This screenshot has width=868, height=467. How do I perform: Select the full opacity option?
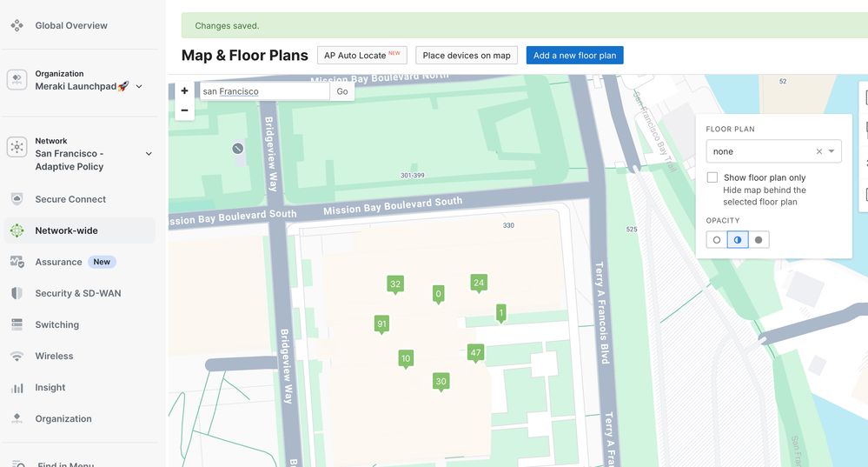coord(759,240)
